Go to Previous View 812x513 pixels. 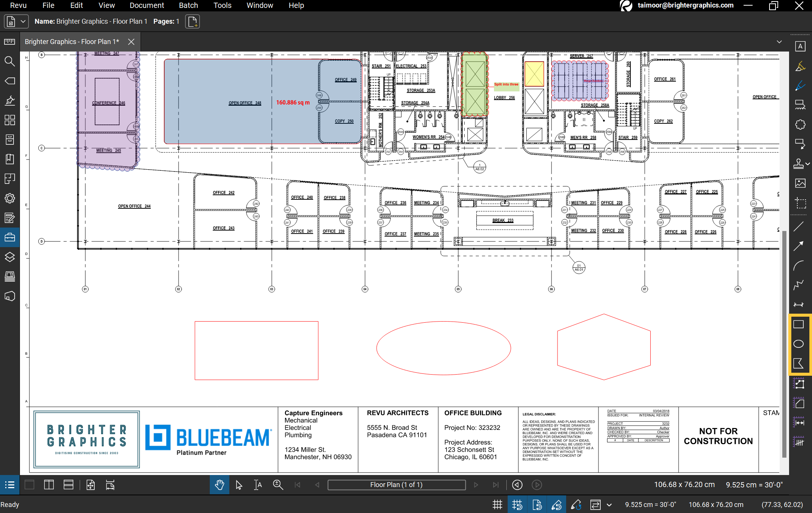[517, 485]
